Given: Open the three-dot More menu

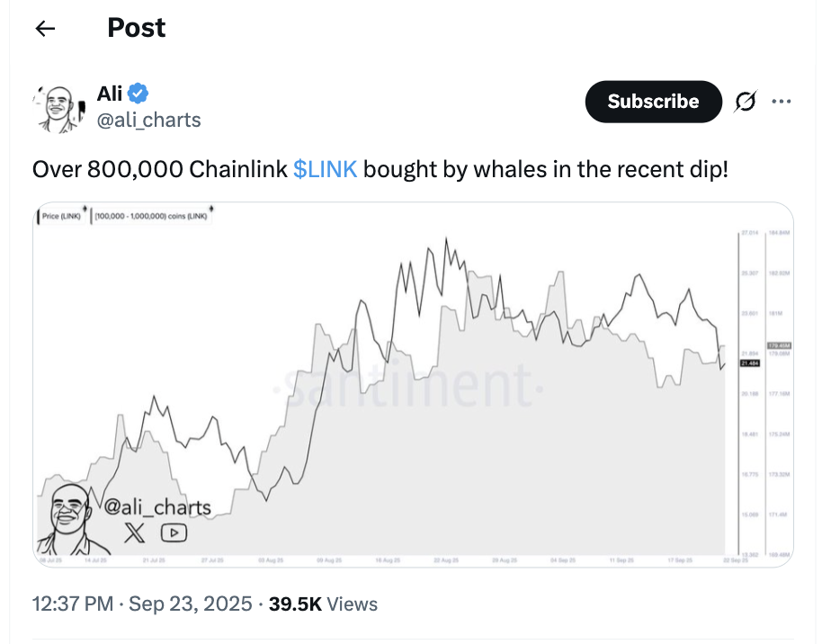Looking at the screenshot, I should coord(782,102).
